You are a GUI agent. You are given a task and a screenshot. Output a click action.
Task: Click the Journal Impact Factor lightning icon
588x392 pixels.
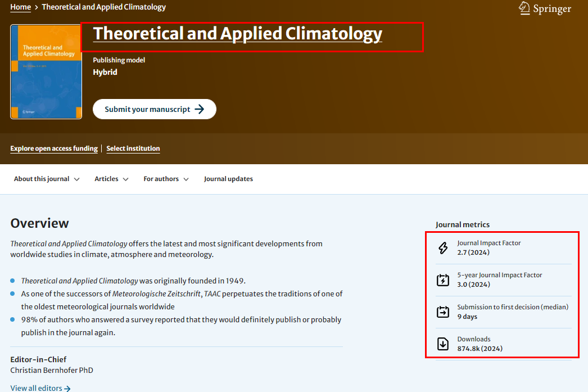pos(443,248)
